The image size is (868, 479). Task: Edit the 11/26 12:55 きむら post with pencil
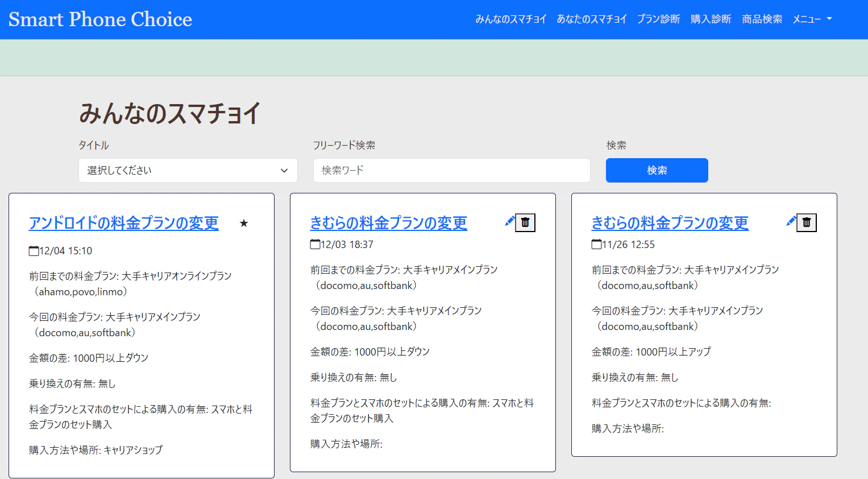(791, 221)
